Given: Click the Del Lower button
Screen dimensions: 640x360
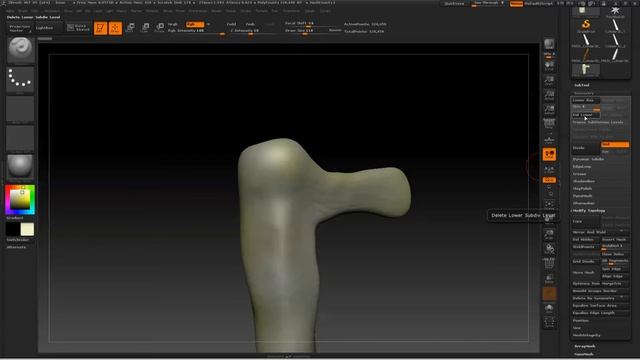Looking at the screenshot, I should 586,115.
